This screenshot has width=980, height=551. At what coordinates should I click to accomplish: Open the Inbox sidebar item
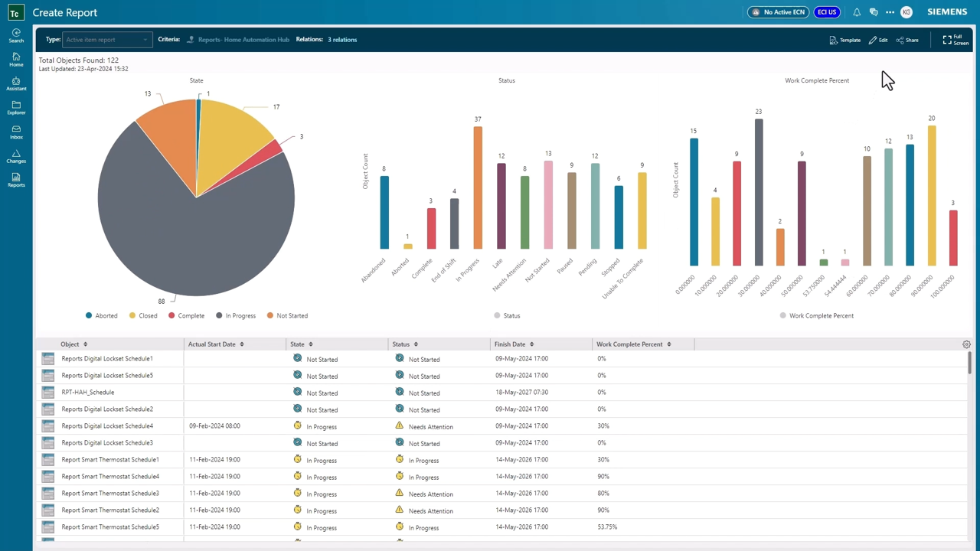pos(16,132)
